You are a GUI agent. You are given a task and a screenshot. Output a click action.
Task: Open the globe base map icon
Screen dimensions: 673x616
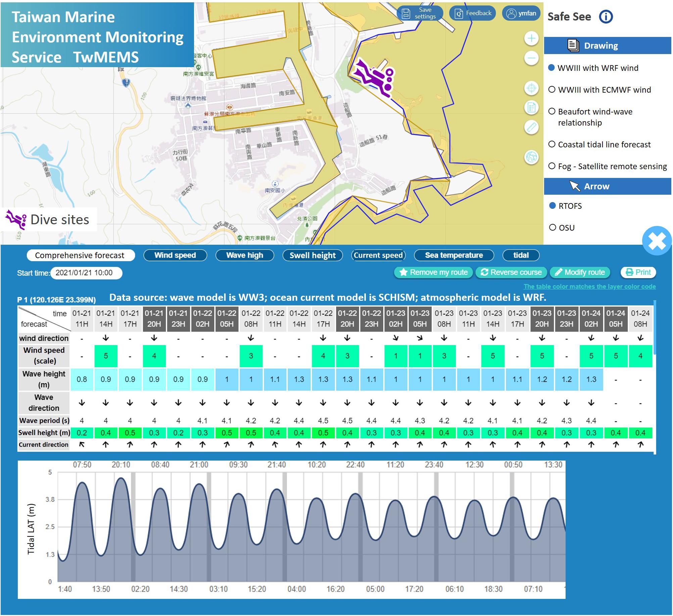[x=531, y=157]
